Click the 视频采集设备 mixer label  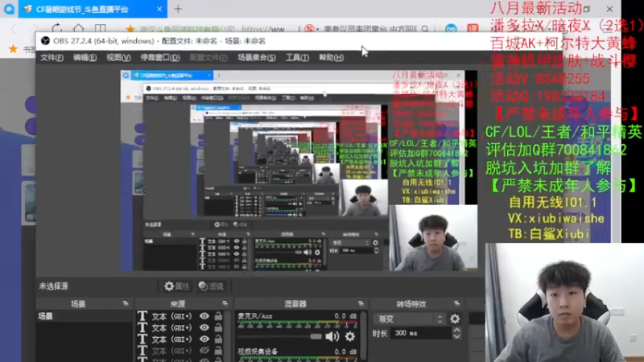click(x=258, y=352)
